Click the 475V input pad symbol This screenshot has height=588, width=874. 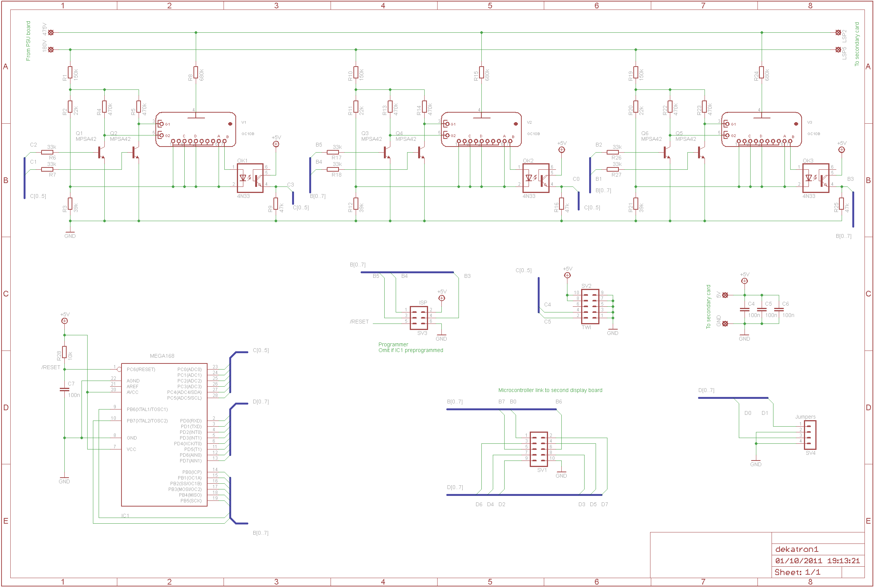click(x=51, y=33)
